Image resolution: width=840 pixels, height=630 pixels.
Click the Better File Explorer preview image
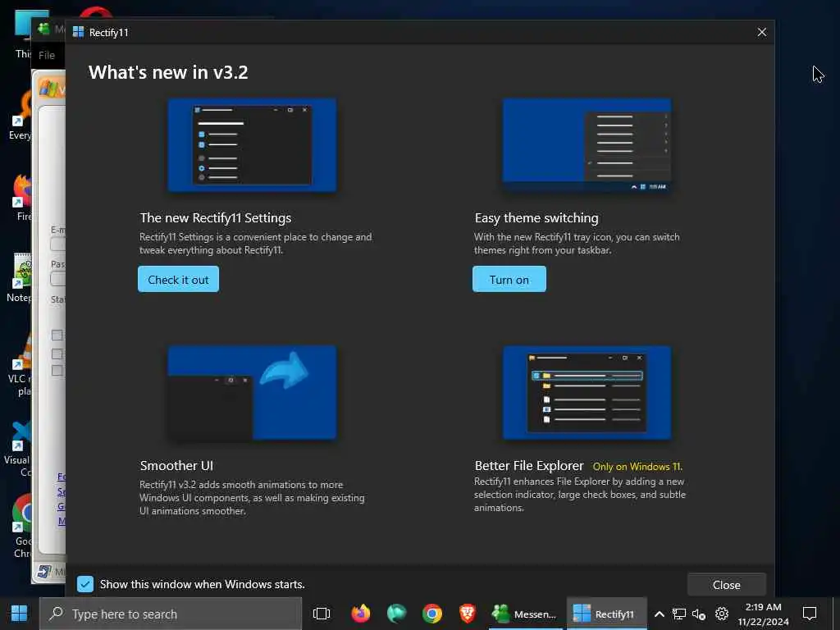[x=587, y=393]
